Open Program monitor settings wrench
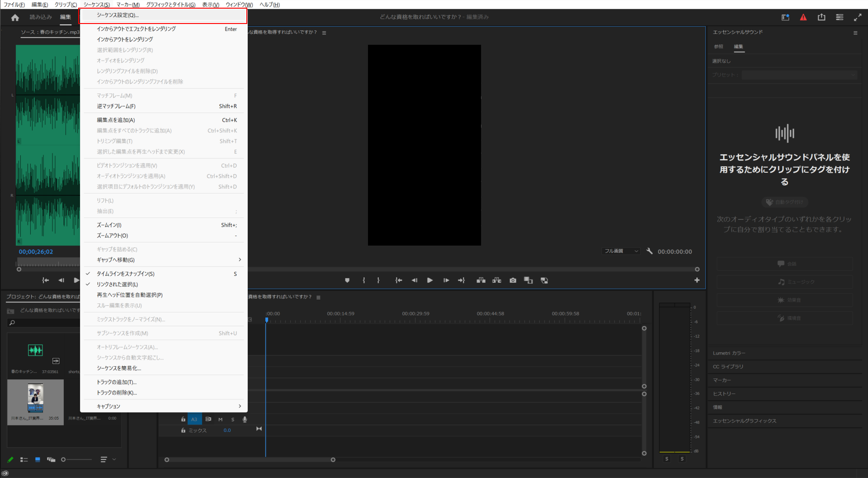This screenshot has width=868, height=478. [650, 251]
